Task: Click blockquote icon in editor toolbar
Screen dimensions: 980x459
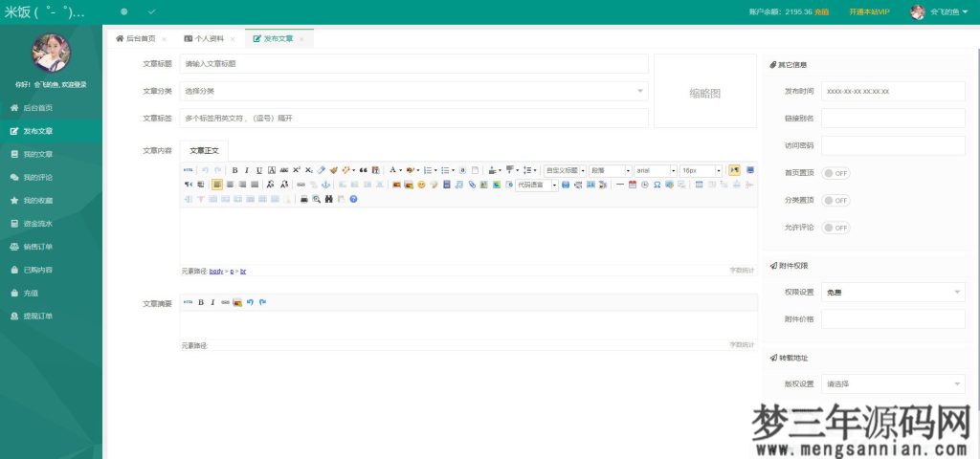Action: (x=363, y=170)
